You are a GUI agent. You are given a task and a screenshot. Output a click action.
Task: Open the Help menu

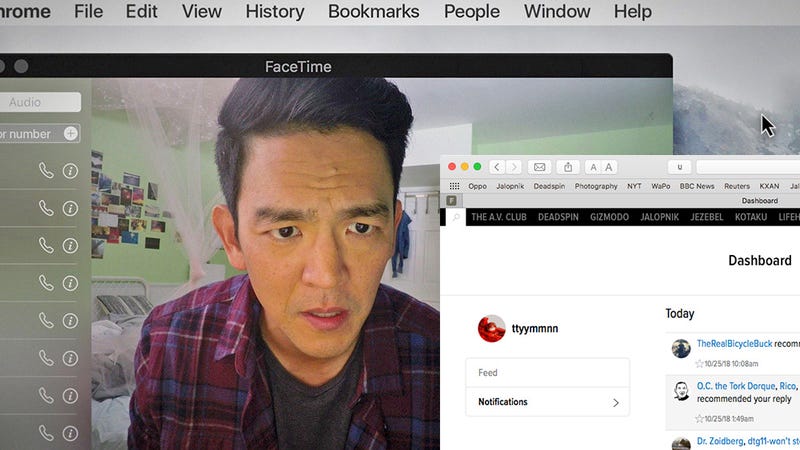click(x=632, y=11)
